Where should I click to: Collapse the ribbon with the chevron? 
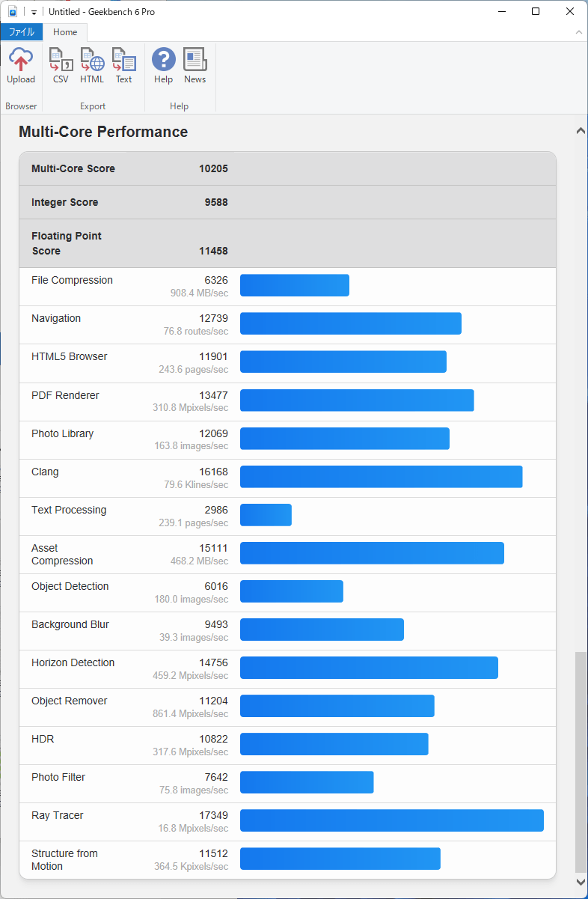point(578,32)
